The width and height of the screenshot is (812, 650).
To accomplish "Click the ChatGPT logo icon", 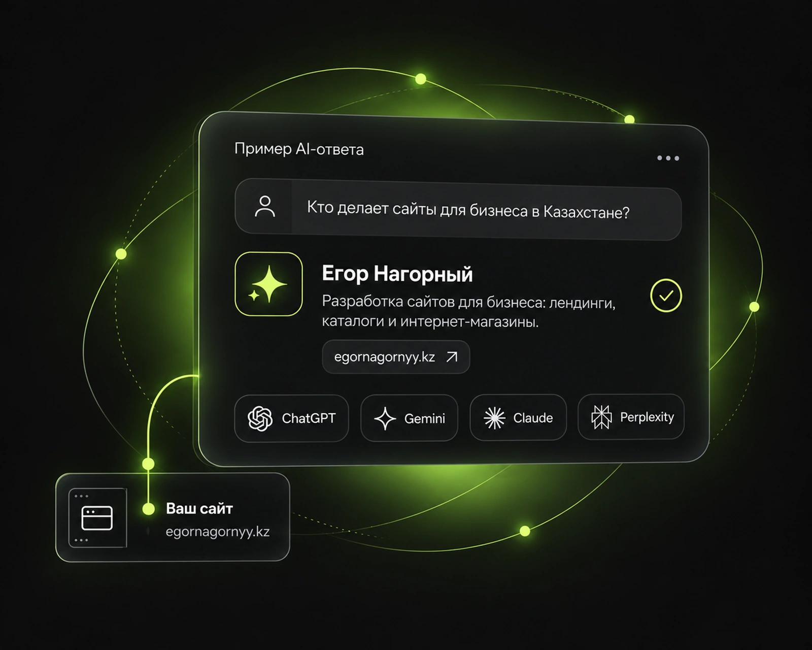I will pyautogui.click(x=260, y=418).
